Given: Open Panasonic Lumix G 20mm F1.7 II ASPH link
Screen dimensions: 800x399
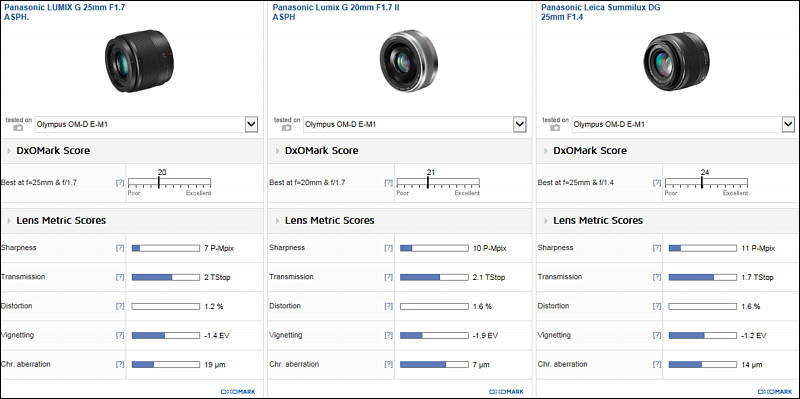Looking at the screenshot, I should pyautogui.click(x=336, y=12).
